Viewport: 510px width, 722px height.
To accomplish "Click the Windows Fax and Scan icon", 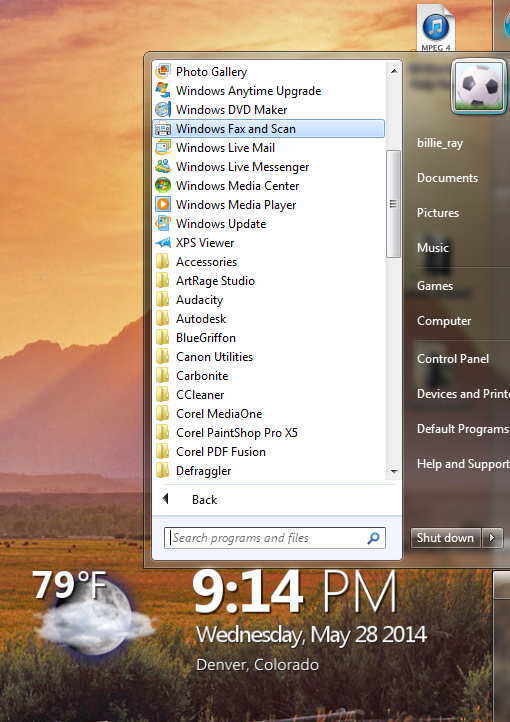I will point(163,128).
